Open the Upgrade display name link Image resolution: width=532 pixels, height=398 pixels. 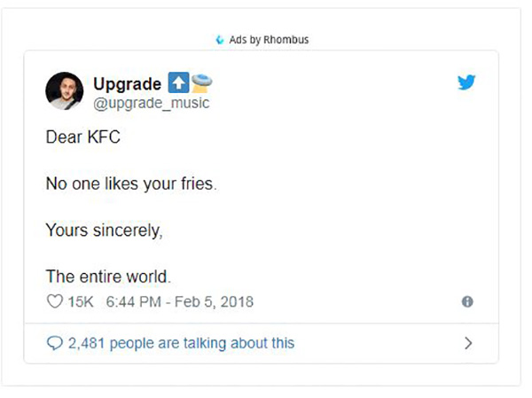[x=127, y=84]
